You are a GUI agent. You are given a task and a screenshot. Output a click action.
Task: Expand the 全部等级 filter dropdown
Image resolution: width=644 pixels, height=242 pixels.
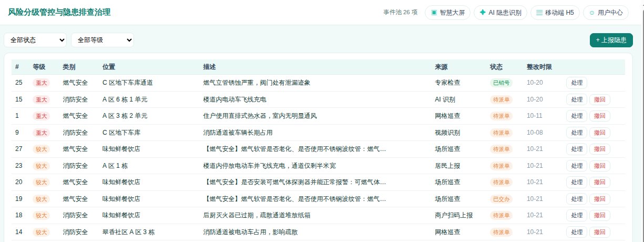point(103,40)
